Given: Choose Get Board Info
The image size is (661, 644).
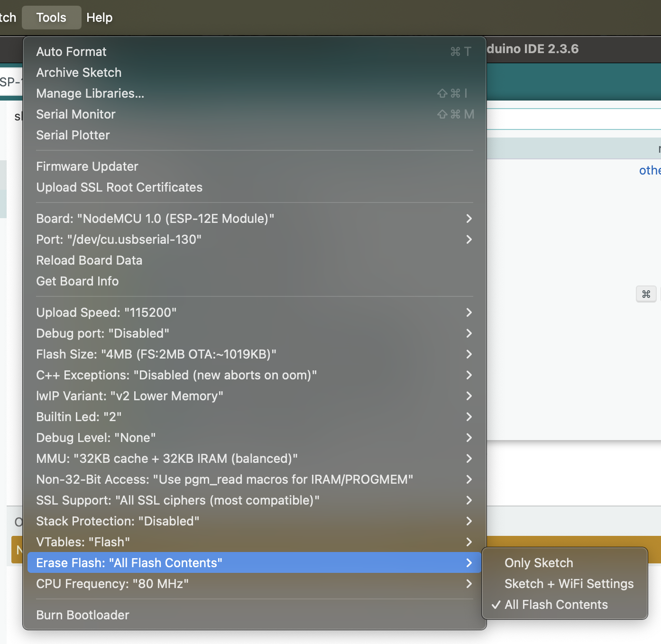Looking at the screenshot, I should pos(78,281).
